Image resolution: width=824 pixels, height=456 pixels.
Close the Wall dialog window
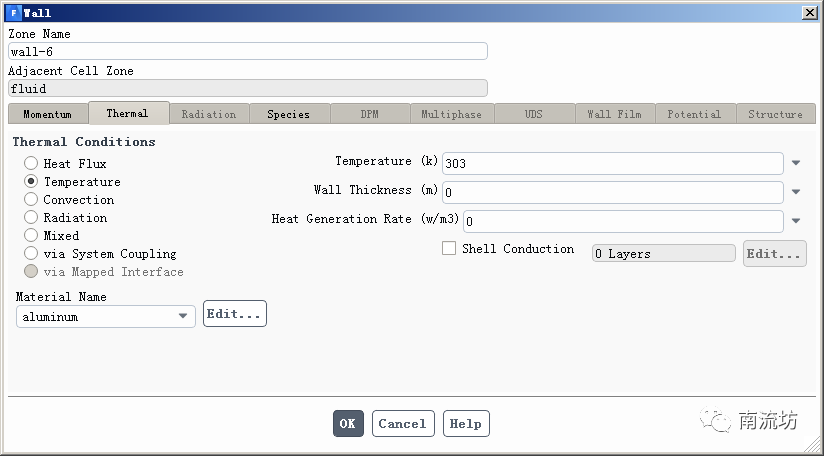point(808,12)
